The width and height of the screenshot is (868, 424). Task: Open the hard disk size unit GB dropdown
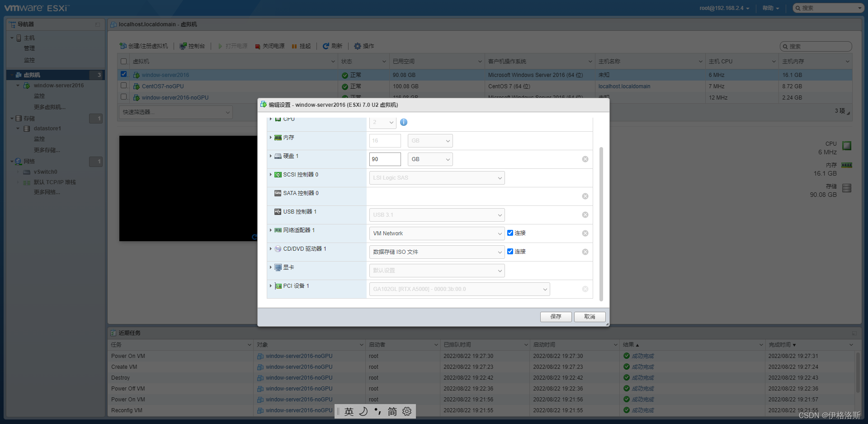pos(430,159)
